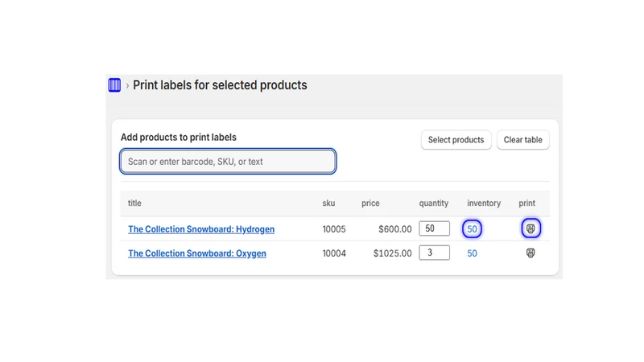Click the Oxygen quantity field showing 3
This screenshot has width=644, height=362.
click(434, 253)
